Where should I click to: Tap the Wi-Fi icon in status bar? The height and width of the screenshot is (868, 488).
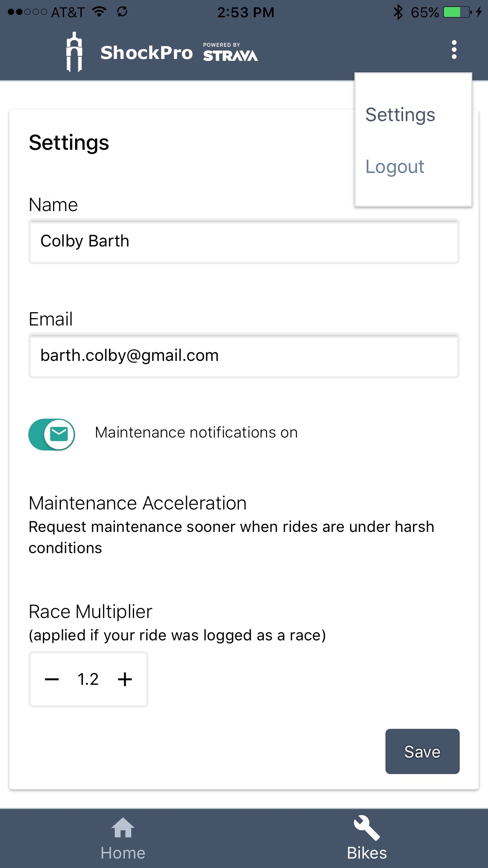pyautogui.click(x=100, y=12)
